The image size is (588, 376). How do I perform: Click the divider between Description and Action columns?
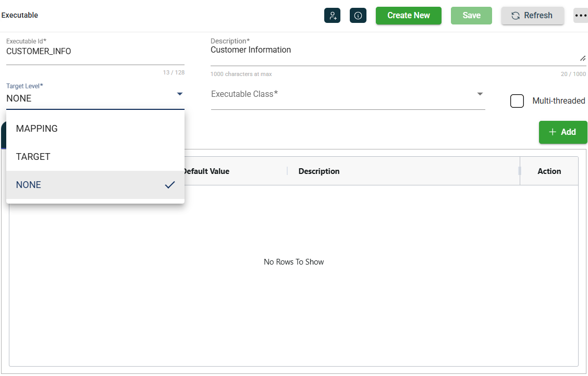[519, 171]
